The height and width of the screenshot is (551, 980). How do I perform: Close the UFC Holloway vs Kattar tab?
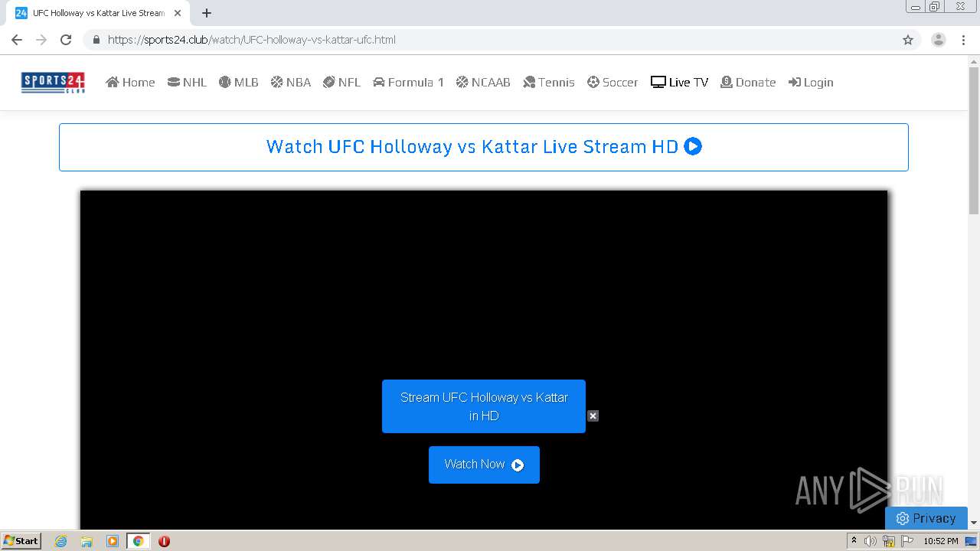tap(178, 13)
